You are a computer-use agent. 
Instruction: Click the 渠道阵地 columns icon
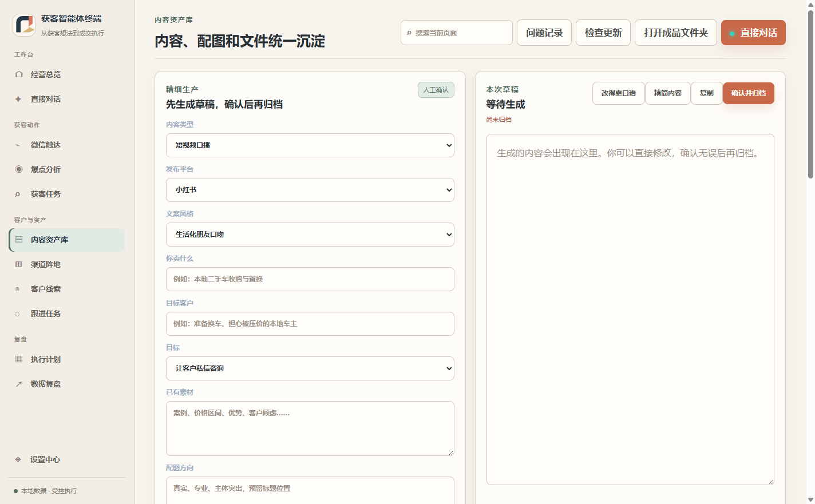pos(18,264)
